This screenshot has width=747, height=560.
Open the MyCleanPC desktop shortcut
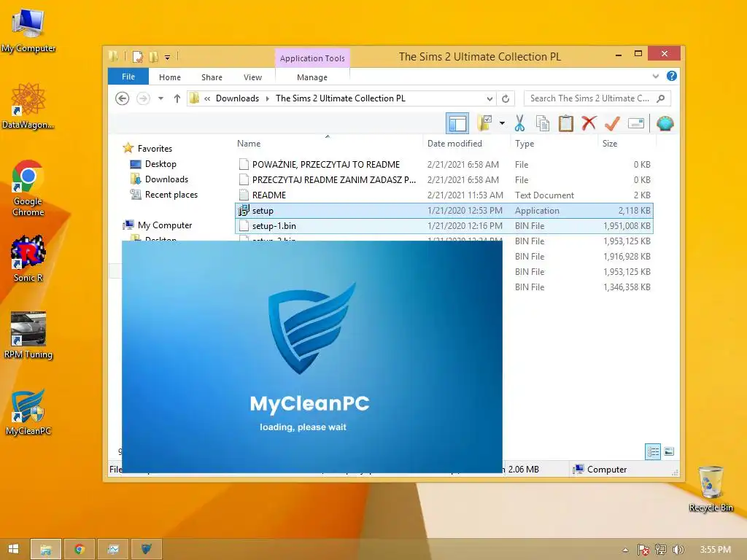click(28, 413)
